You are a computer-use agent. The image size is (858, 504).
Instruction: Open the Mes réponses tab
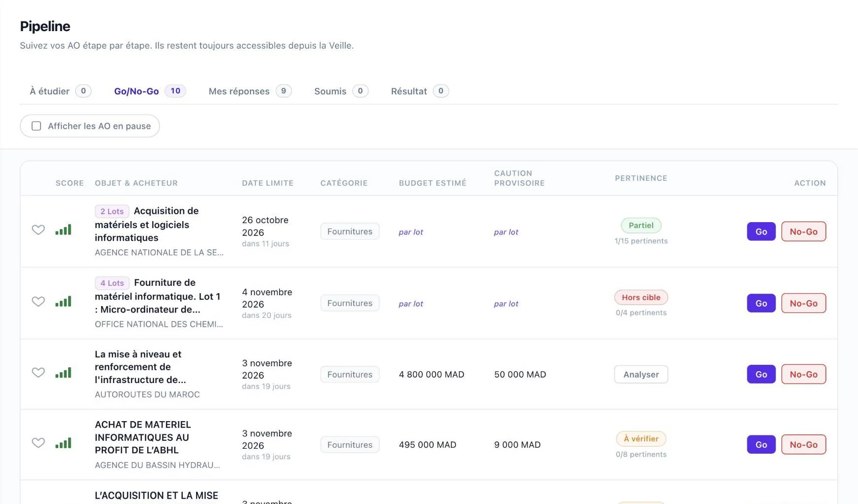point(250,91)
